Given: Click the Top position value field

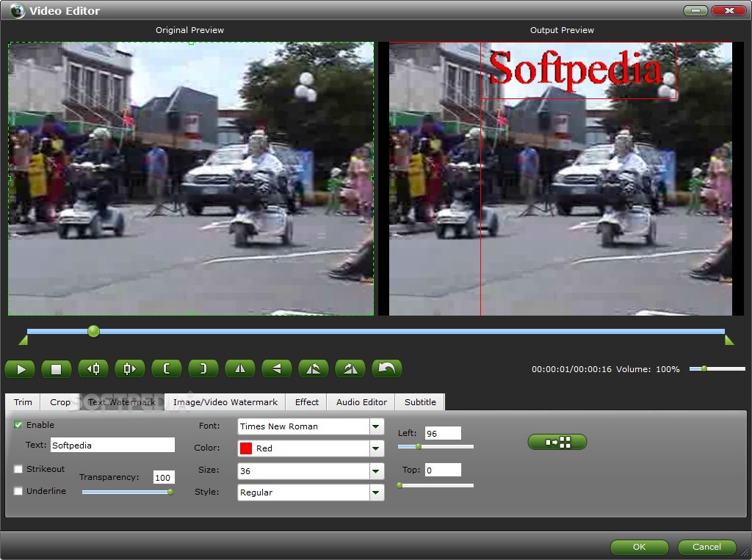Looking at the screenshot, I should (x=443, y=470).
